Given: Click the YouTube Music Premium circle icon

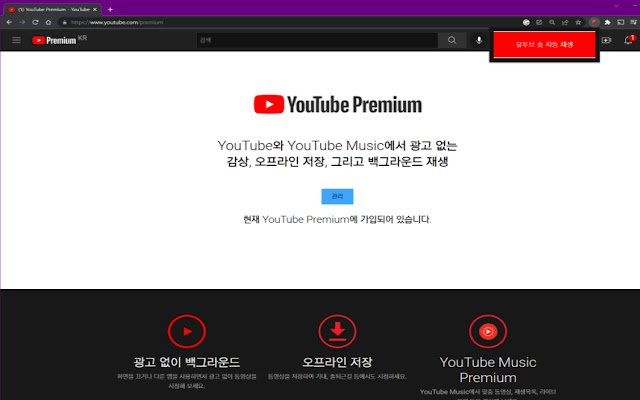Looking at the screenshot, I should click(x=488, y=331).
